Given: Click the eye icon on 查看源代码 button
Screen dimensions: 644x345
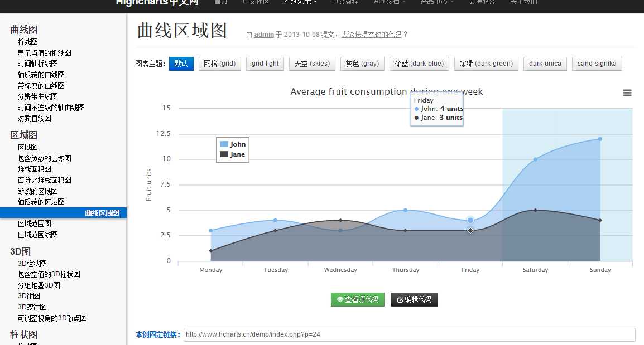Looking at the screenshot, I should coord(340,299).
